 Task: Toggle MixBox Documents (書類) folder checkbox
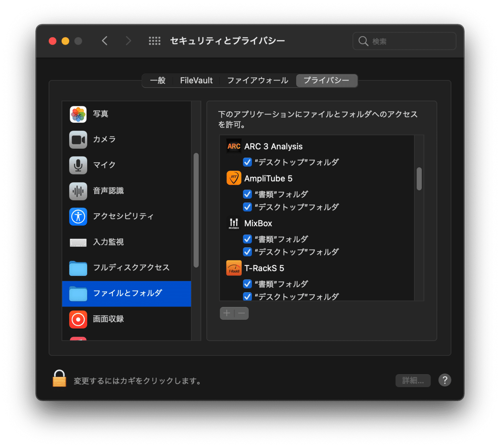[x=247, y=239]
